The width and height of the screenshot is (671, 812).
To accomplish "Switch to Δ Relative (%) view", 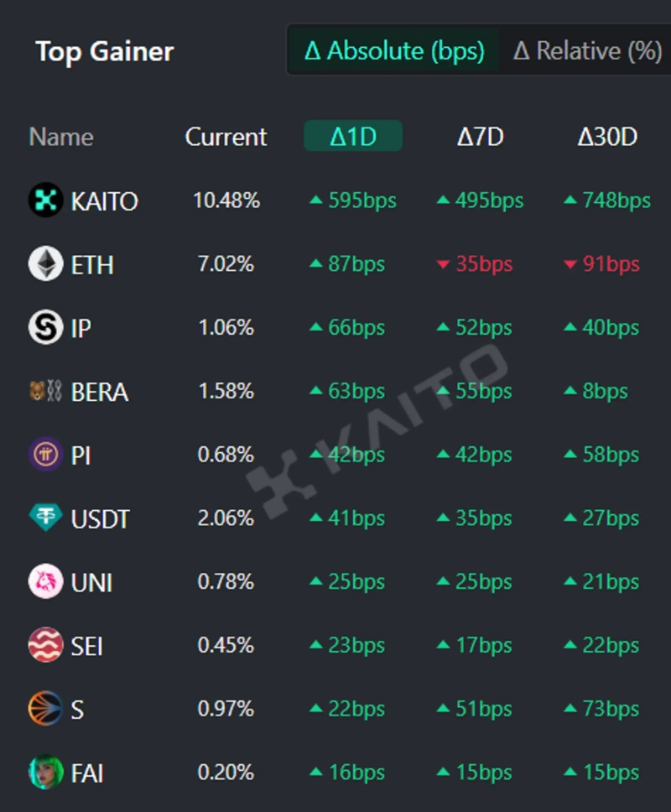I will click(x=587, y=51).
